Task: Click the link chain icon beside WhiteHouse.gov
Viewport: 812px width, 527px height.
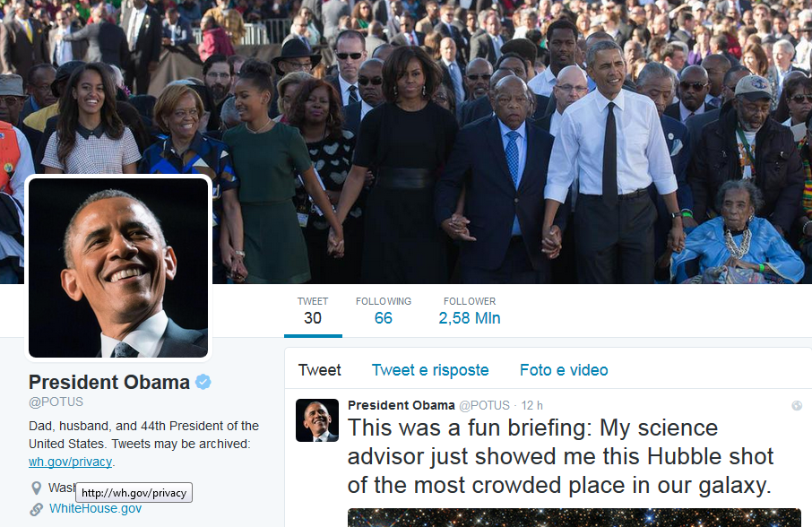Action: [36, 509]
